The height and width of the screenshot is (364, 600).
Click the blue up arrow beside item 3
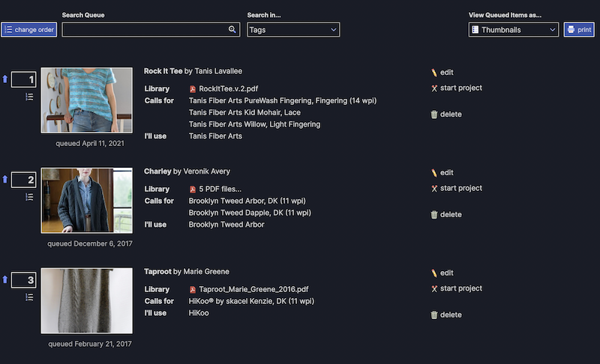(5, 279)
